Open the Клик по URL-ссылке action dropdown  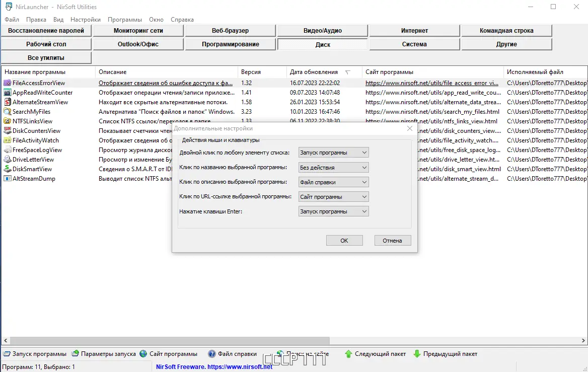(334, 197)
